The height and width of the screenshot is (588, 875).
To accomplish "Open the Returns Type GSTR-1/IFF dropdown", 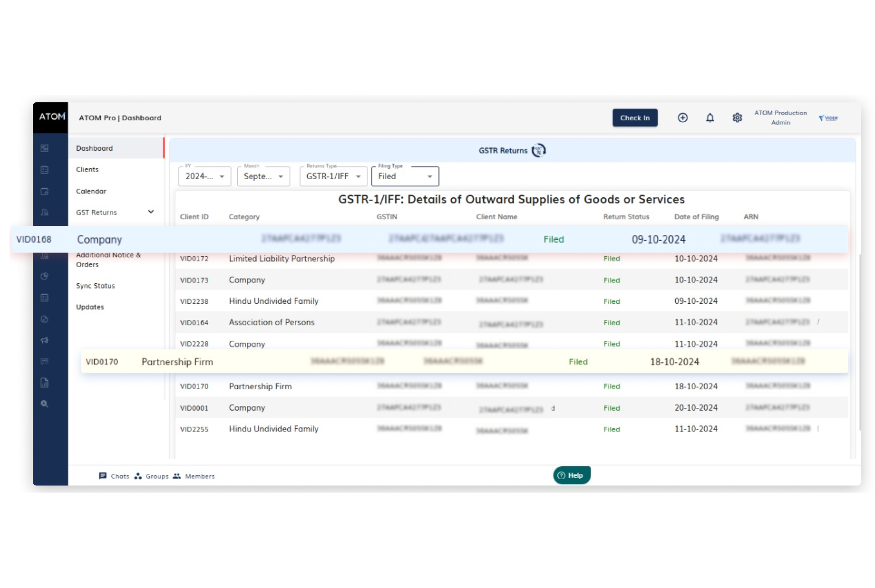I will [333, 176].
